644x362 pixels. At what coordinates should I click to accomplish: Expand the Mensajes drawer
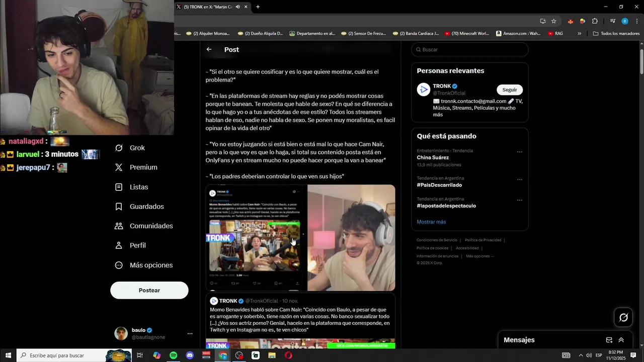tap(621, 340)
